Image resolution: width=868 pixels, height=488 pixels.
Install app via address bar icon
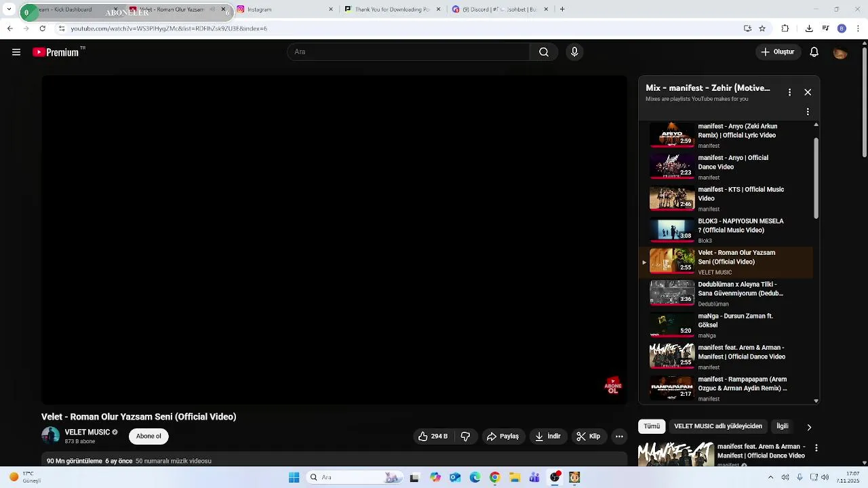747,28
